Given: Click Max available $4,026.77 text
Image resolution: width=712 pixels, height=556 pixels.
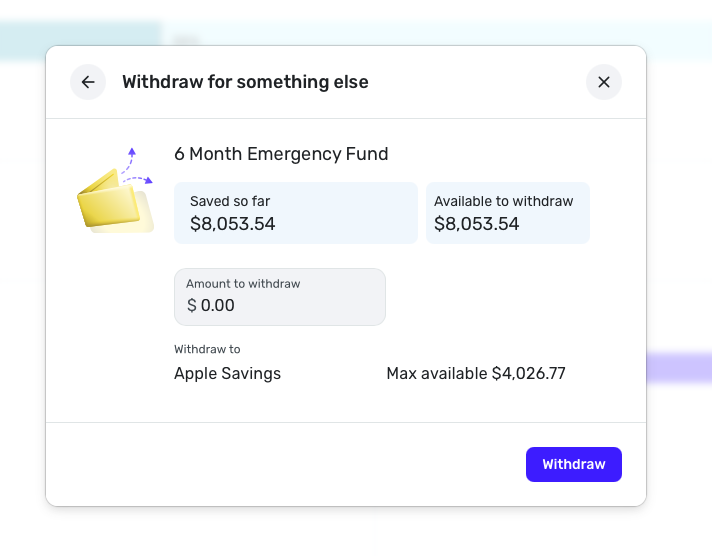Looking at the screenshot, I should [476, 374].
